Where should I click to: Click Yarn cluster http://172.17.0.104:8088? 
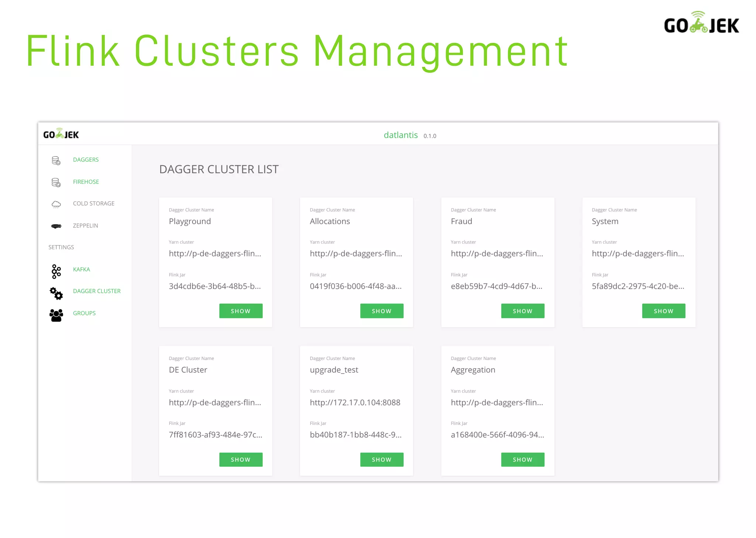pyautogui.click(x=355, y=402)
